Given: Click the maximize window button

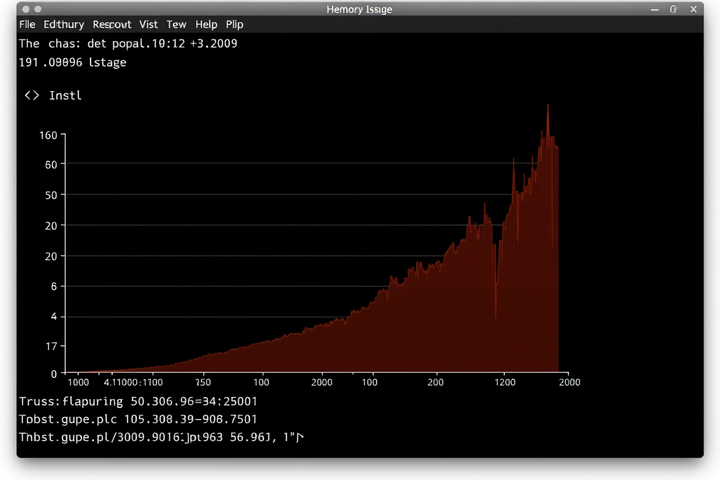Looking at the screenshot, I should click(x=673, y=9).
